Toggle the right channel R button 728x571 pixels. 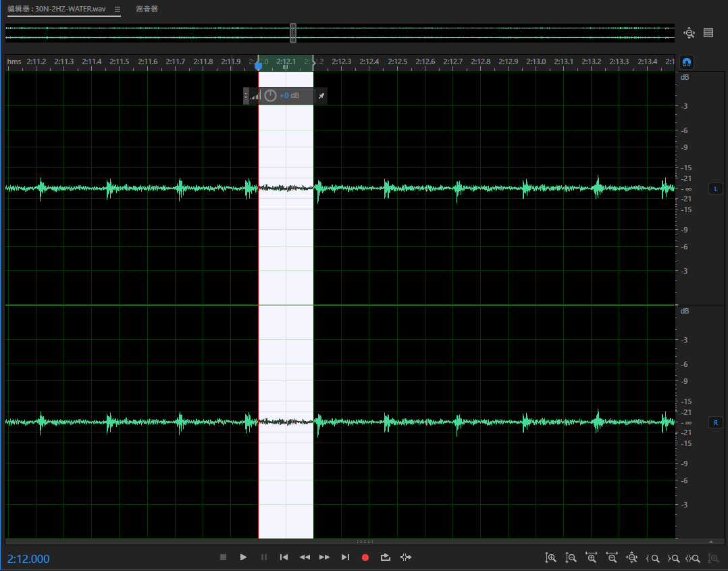[x=716, y=423]
